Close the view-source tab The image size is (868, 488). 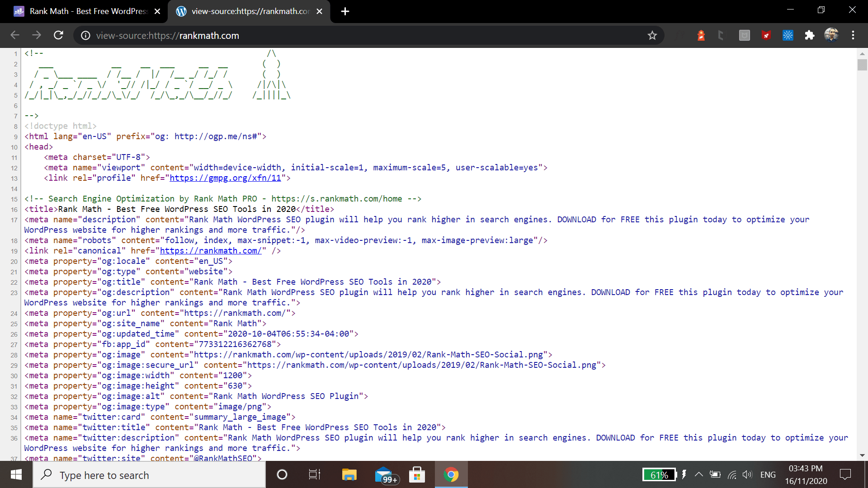319,11
